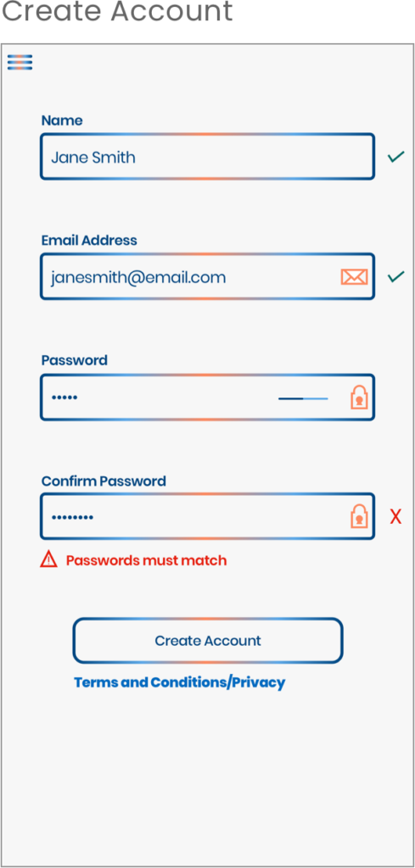Open Terms and Conditions/Privacy link

pos(180,682)
